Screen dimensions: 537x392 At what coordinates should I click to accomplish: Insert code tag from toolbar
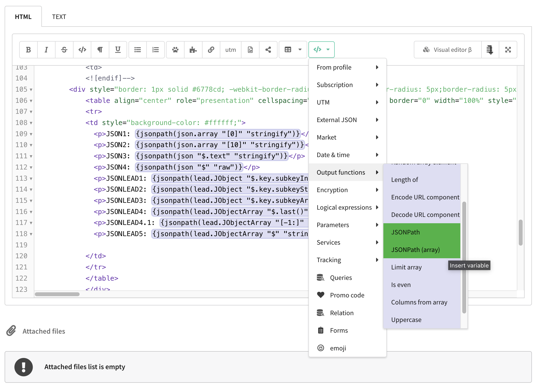coord(82,50)
